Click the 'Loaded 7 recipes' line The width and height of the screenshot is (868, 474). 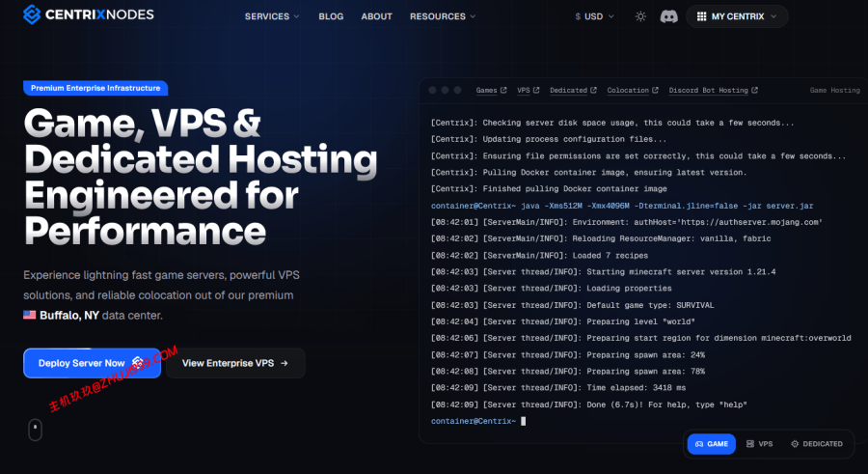point(539,256)
